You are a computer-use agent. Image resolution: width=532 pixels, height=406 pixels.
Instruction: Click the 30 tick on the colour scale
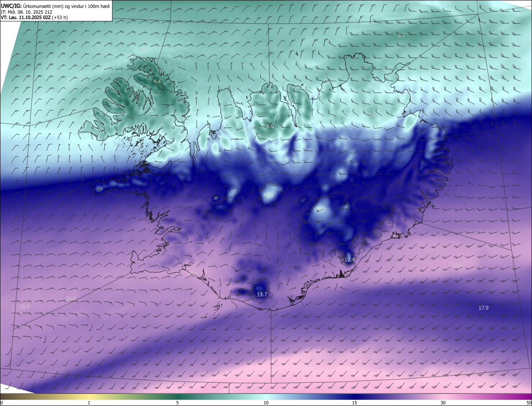pyautogui.click(x=443, y=403)
